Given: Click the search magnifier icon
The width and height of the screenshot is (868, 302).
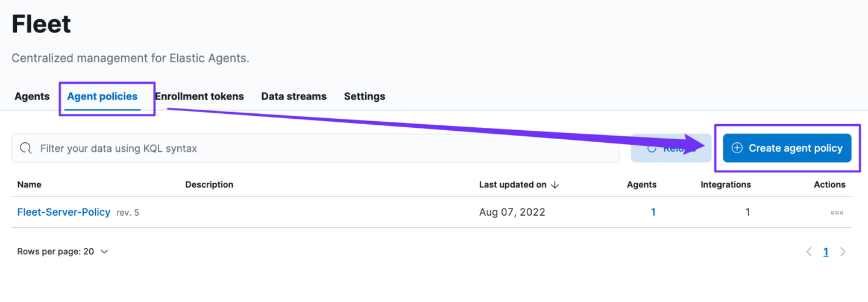Looking at the screenshot, I should [x=26, y=148].
